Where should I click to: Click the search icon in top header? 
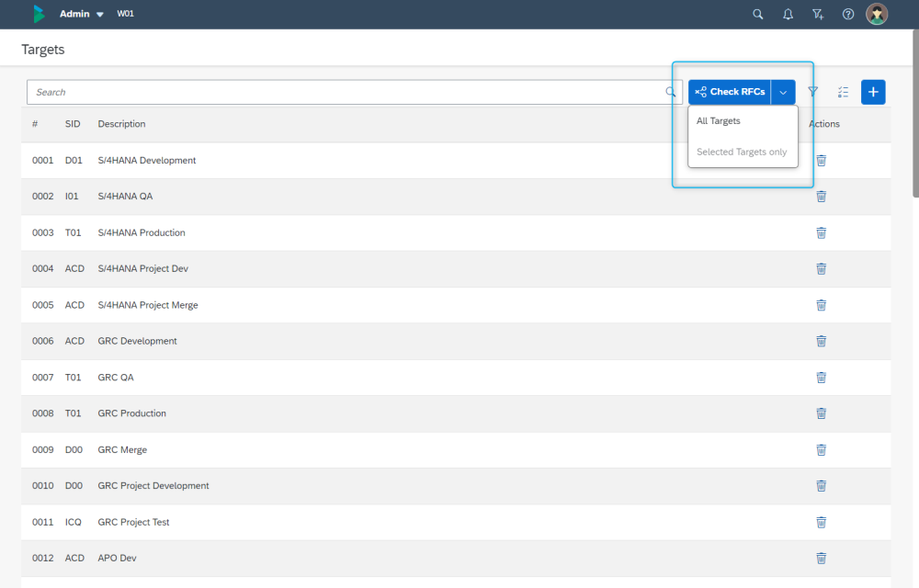pyautogui.click(x=758, y=14)
